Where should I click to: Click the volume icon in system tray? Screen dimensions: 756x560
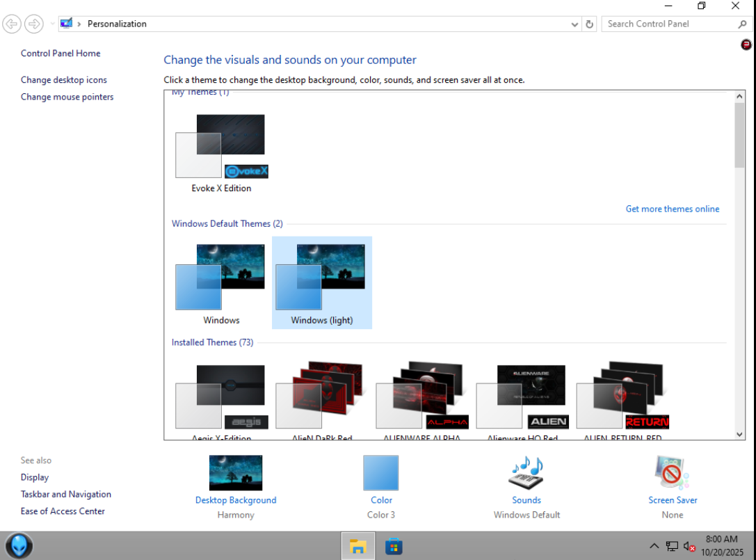pyautogui.click(x=689, y=546)
